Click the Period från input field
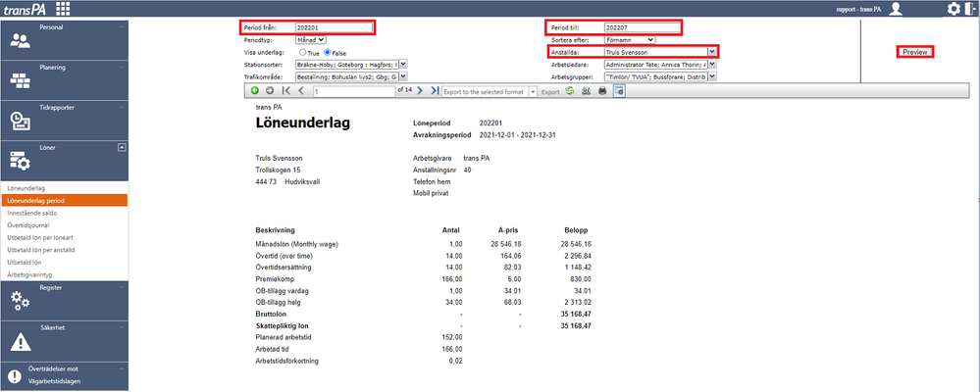The width and height of the screenshot is (980, 392). pos(333,27)
